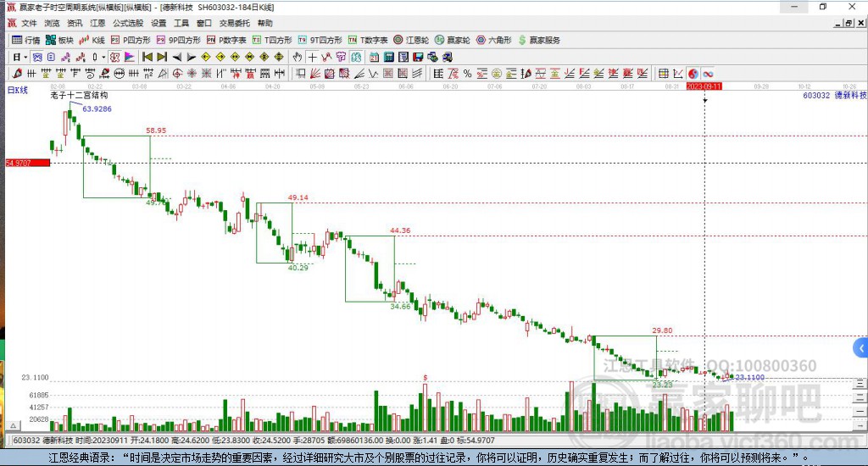
Task: Click the last yellow diamond icon
Action: coord(279,57)
